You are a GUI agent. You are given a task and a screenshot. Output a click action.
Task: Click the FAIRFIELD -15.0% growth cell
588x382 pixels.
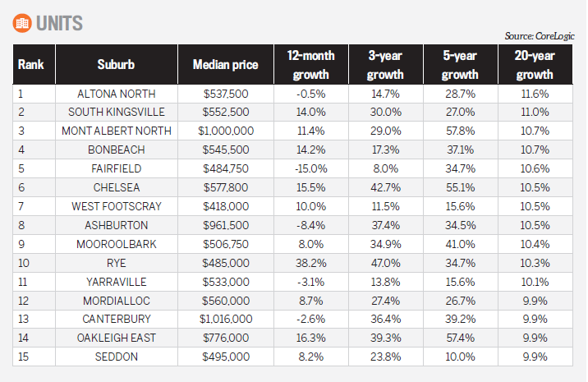[310, 169]
